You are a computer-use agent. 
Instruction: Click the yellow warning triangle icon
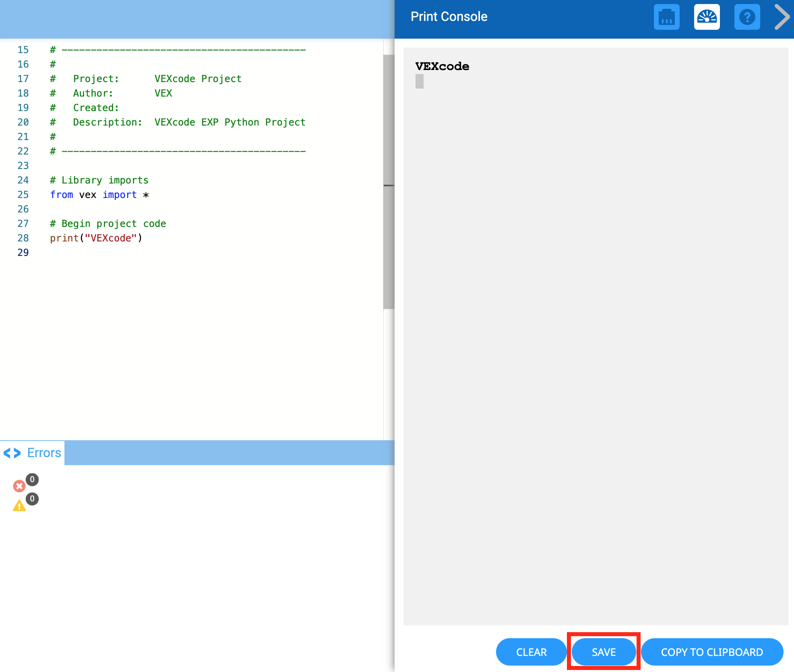(19, 506)
